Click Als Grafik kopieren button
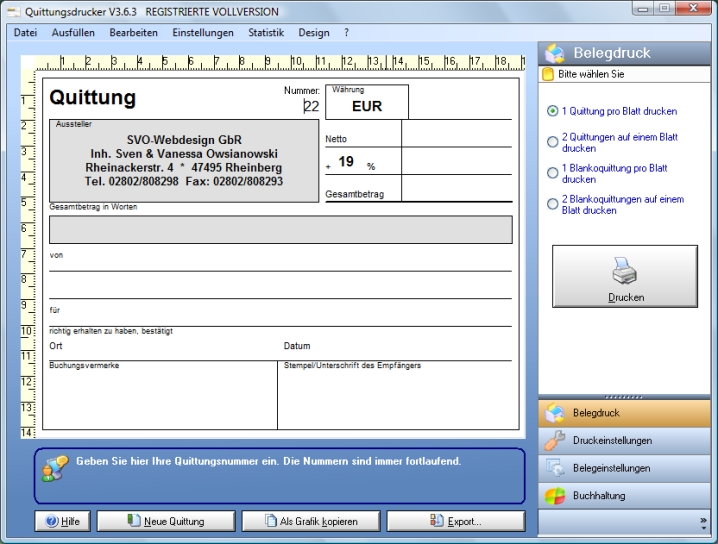Viewport: 718px width, 544px height. click(x=312, y=521)
